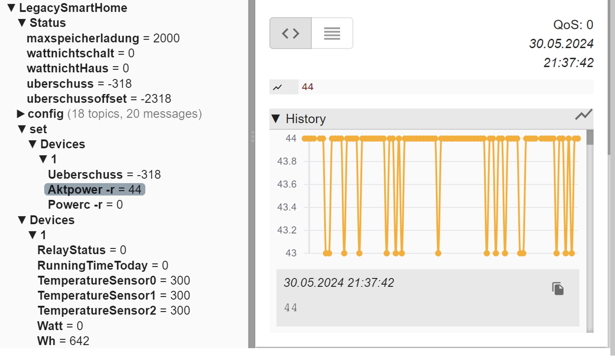Open chart icon in History header
615x364 pixels.
pos(584,115)
